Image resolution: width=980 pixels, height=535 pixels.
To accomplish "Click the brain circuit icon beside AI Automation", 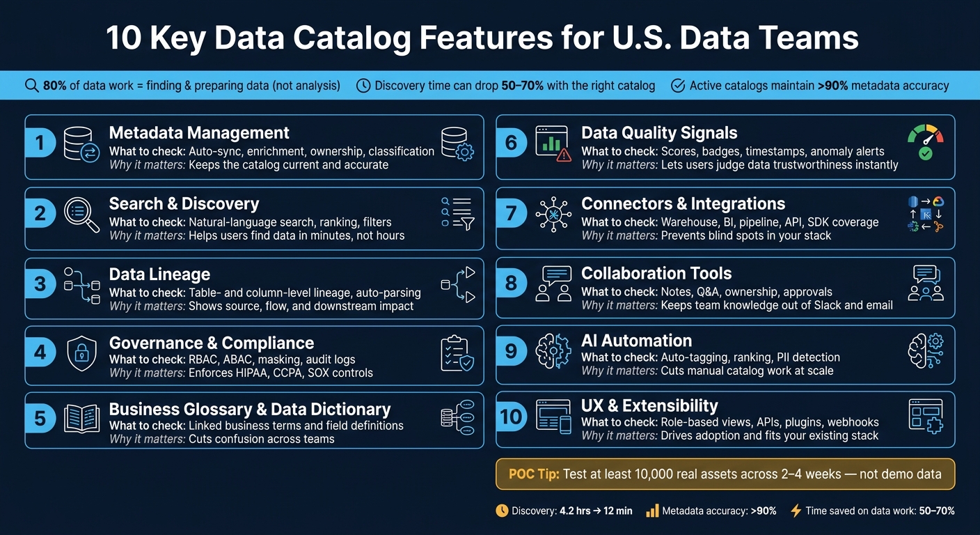I will (553, 351).
